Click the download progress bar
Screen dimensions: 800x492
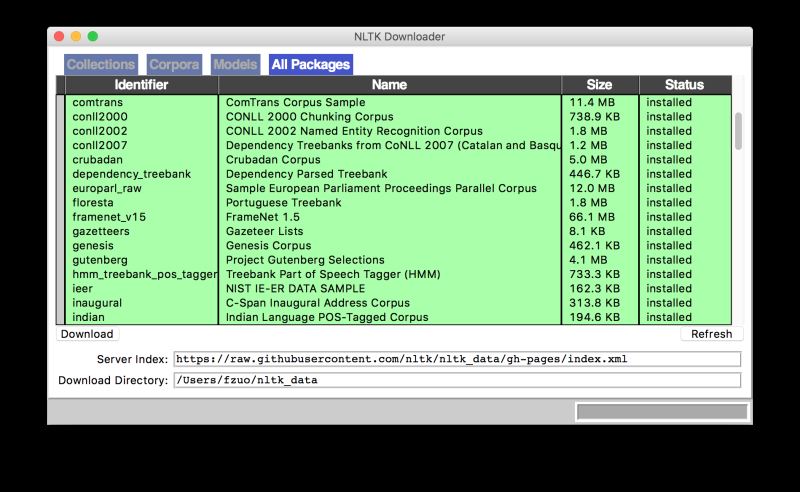(662, 411)
